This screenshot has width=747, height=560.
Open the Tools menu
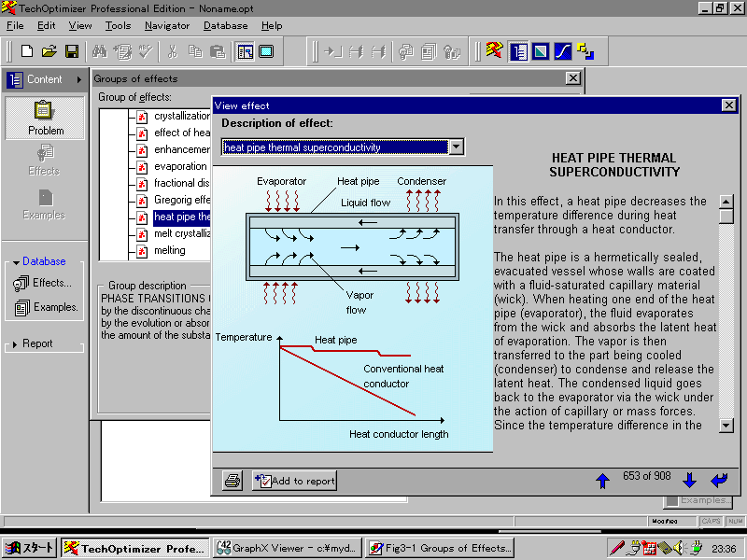pos(119,26)
